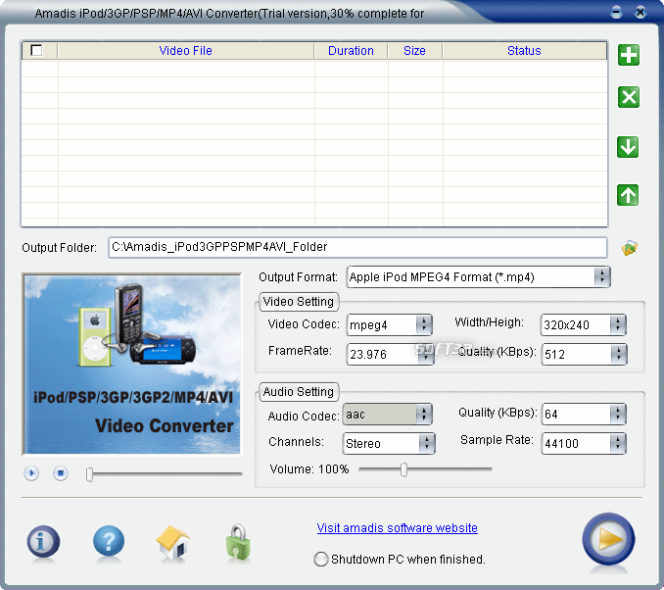Click the Volume slider handle
The image size is (664, 590).
tap(404, 469)
